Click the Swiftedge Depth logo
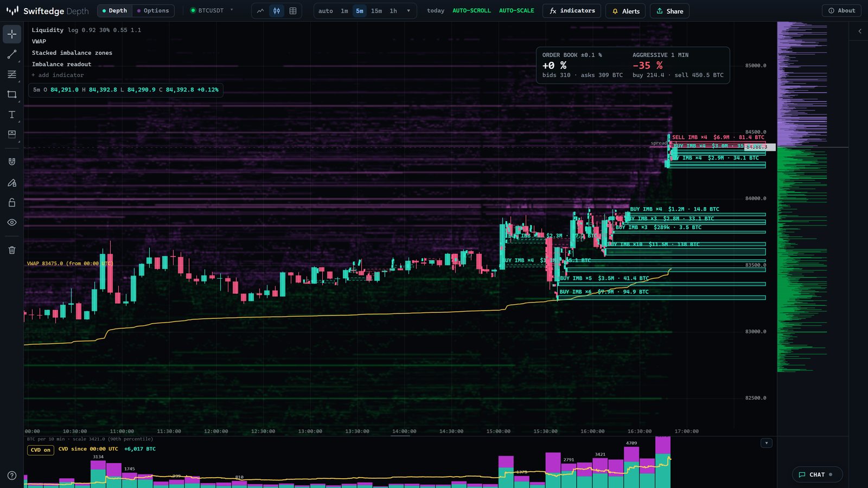This screenshot has height=488, width=868. pyautogui.click(x=47, y=11)
